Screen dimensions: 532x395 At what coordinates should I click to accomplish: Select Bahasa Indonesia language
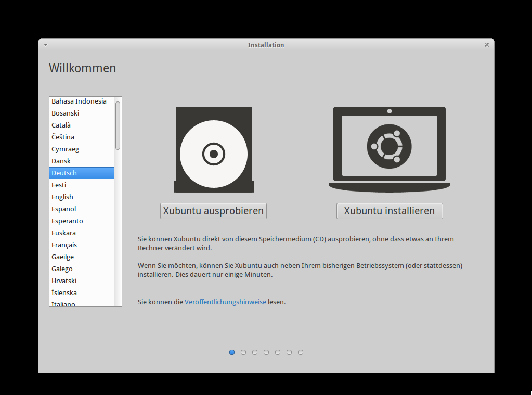[x=82, y=101]
